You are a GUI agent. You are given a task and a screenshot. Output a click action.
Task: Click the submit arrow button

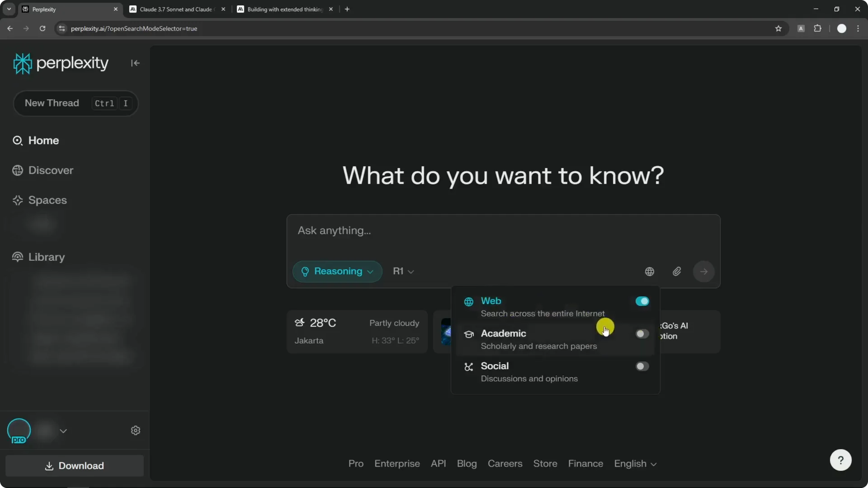click(x=704, y=272)
